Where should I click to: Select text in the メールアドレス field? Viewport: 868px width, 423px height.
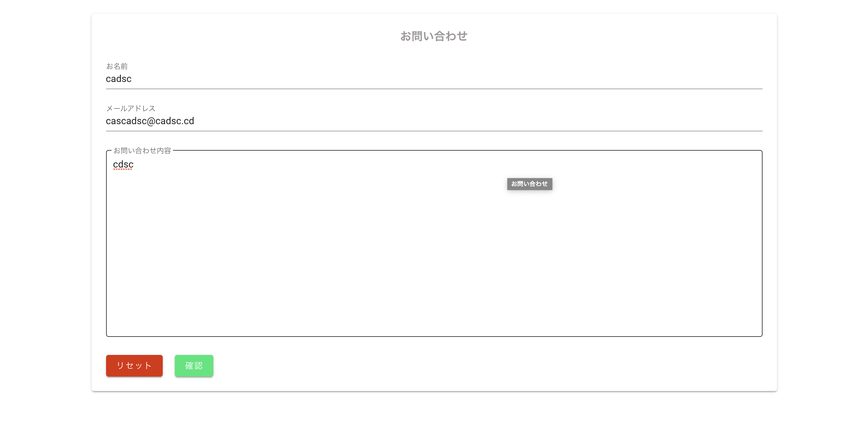150,121
